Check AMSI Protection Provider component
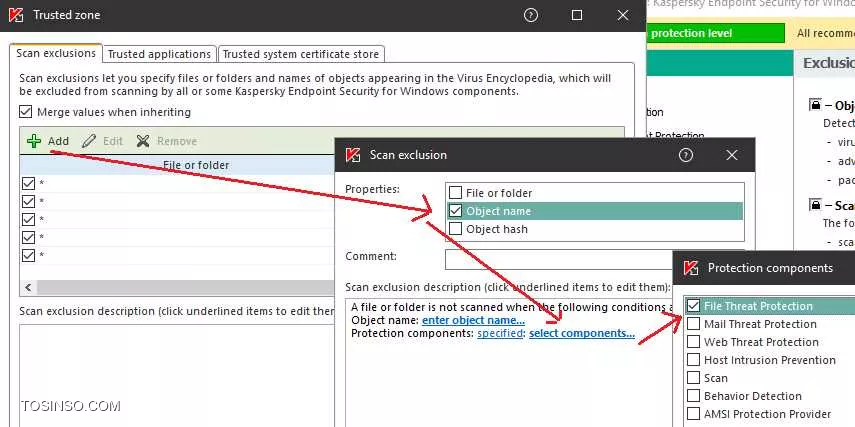855x427 pixels. click(x=693, y=414)
